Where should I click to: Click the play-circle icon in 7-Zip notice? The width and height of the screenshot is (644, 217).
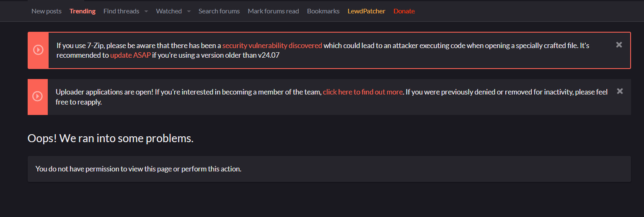38,50
